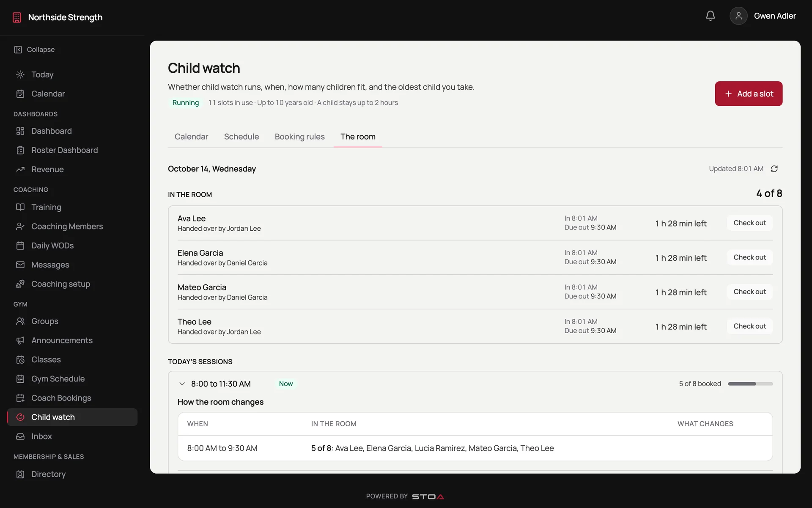Click the 5 of 8 booked progress bar
This screenshot has height=508, width=812.
[750, 384]
